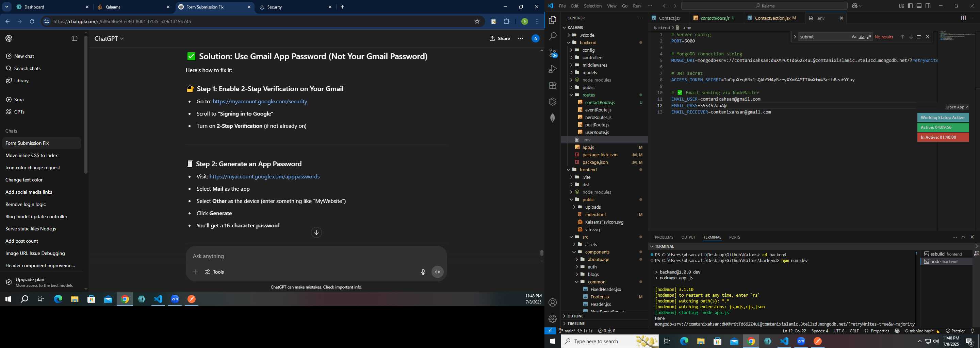Open MongoDB leaf icon in activity bar
This screenshot has height=348, width=980.
553,118
